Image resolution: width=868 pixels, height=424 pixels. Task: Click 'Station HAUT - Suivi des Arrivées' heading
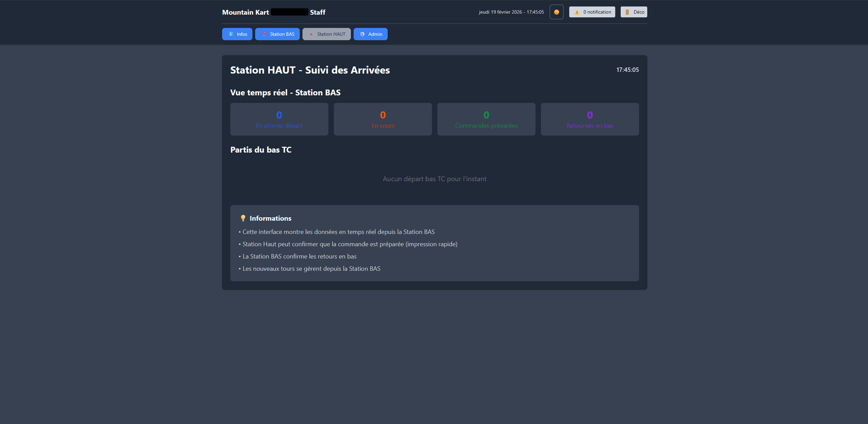click(310, 70)
